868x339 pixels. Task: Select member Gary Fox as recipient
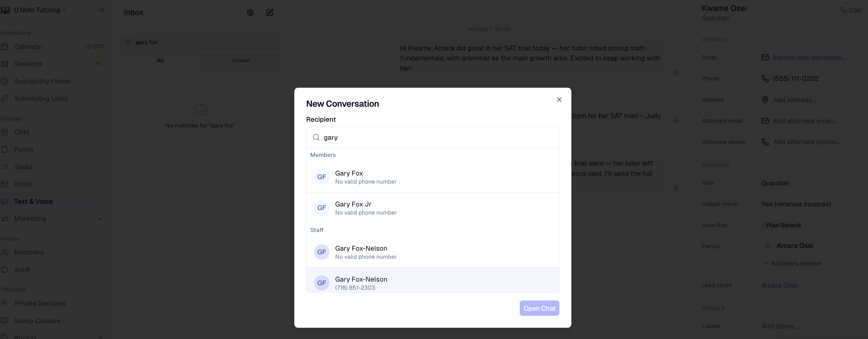pos(433,177)
